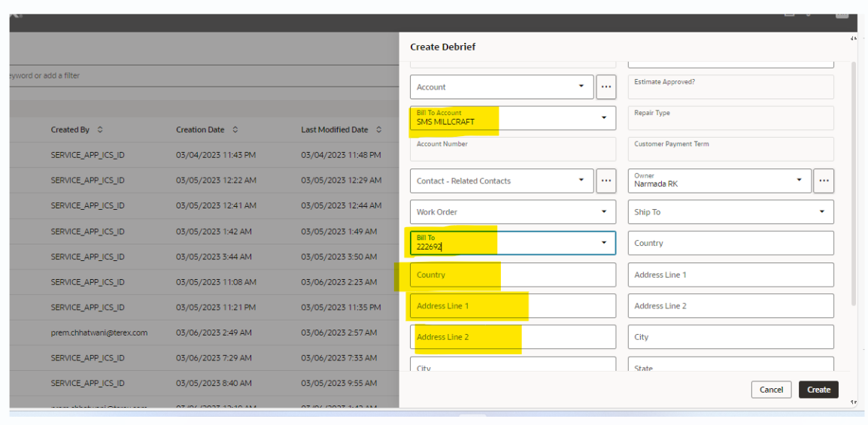Sort table by Creation Date column

[235, 129]
